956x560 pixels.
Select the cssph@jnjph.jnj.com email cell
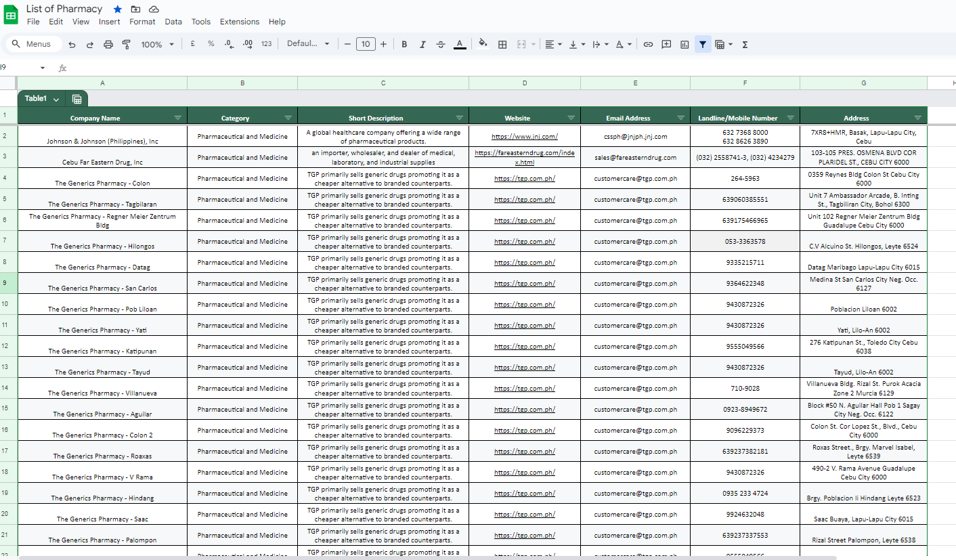636,136
